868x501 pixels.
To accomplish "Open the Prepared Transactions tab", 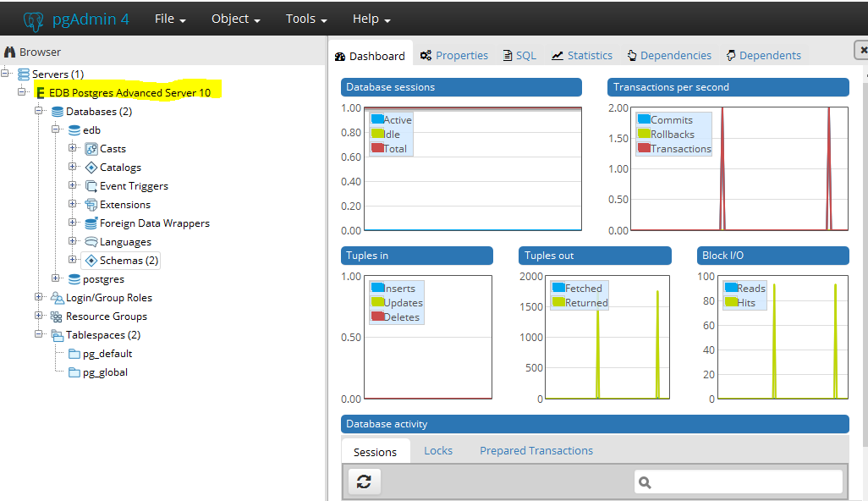I will (536, 450).
